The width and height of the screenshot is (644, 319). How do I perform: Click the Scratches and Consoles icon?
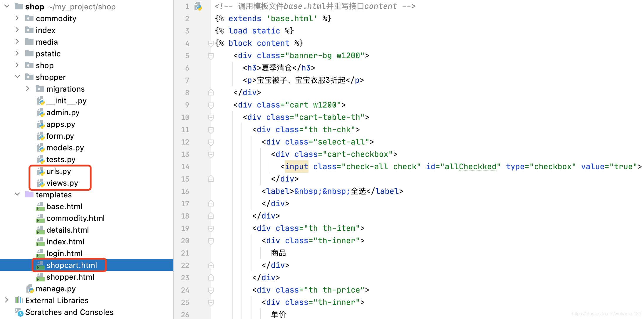[19, 312]
